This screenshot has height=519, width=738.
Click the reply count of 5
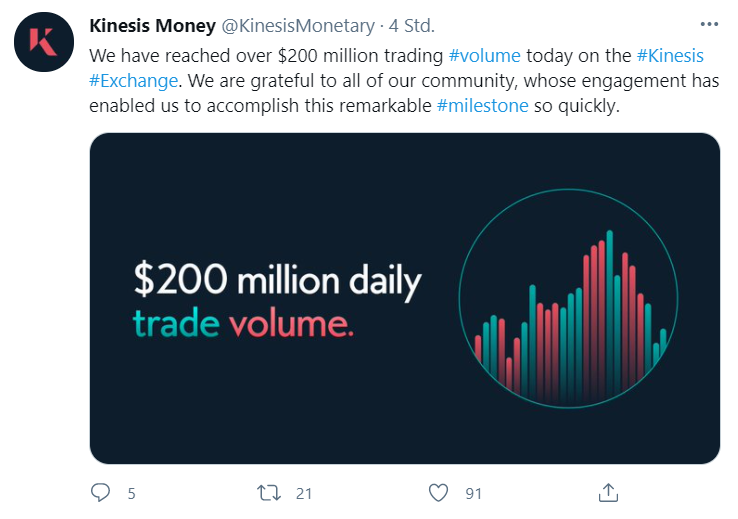point(131,493)
